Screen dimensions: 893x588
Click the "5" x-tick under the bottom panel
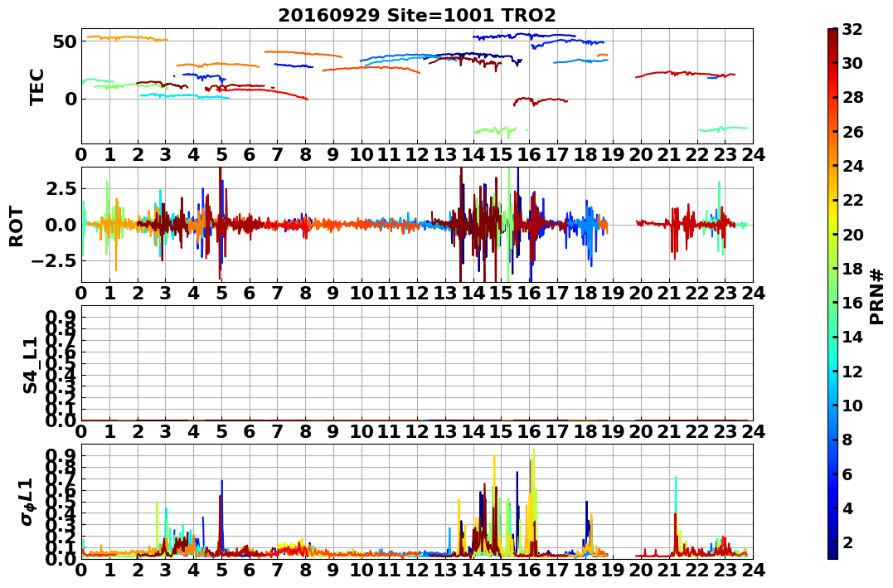tap(221, 571)
